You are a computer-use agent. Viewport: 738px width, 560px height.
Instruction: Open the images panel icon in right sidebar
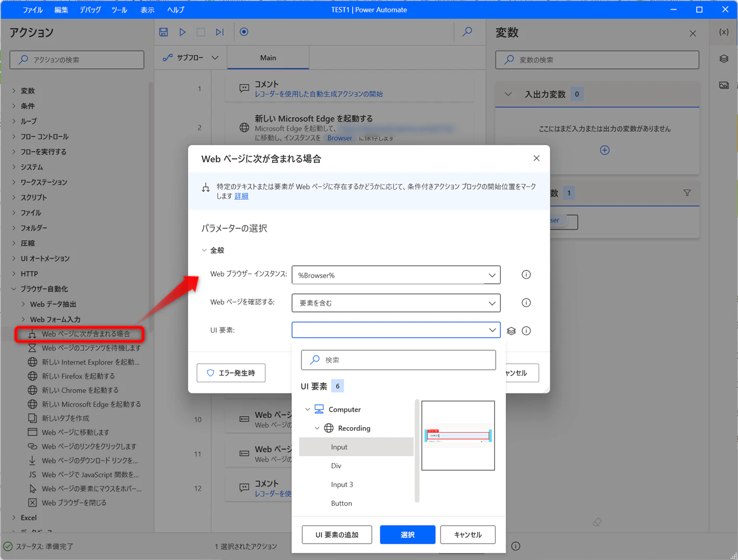[724, 85]
